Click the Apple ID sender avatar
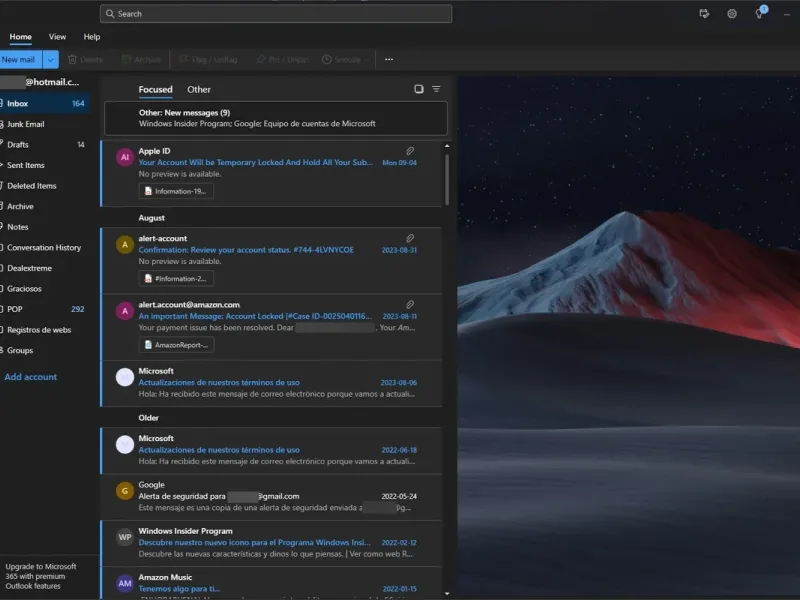The height and width of the screenshot is (600, 800). coord(125,157)
